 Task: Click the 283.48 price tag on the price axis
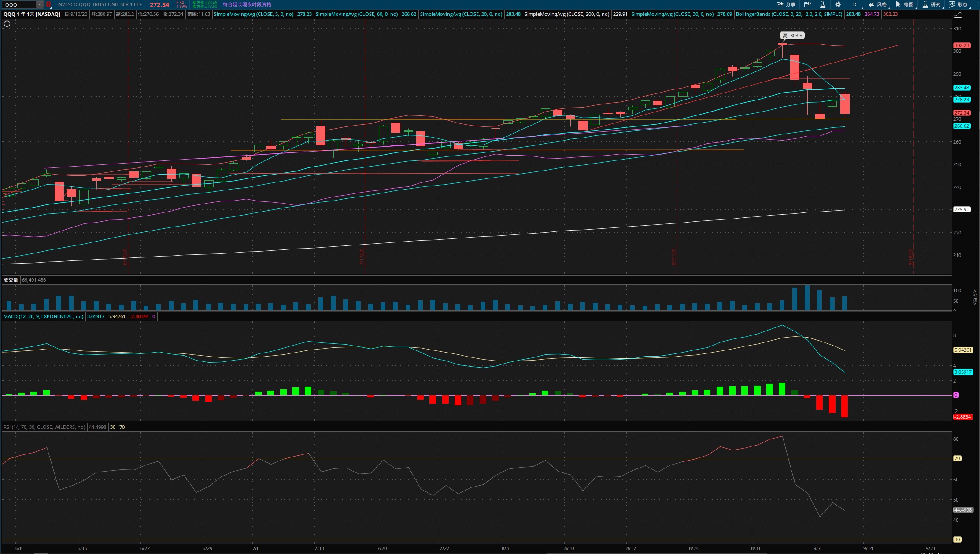(962, 88)
